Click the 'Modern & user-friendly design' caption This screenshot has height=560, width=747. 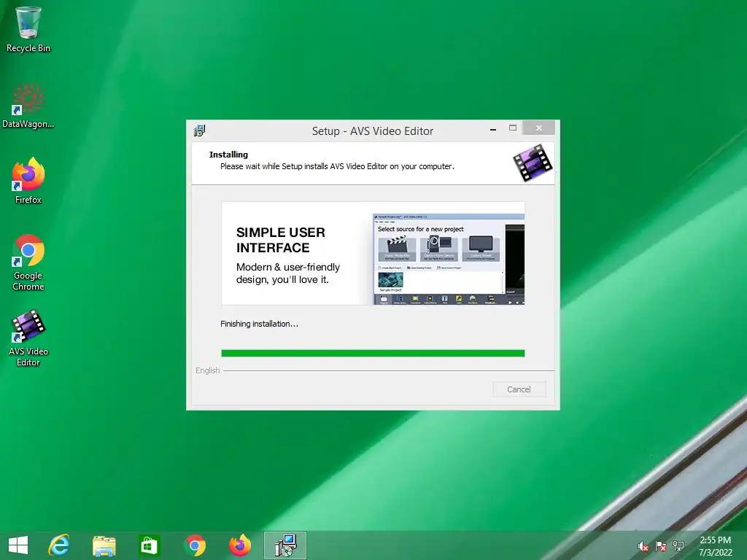coord(288,273)
